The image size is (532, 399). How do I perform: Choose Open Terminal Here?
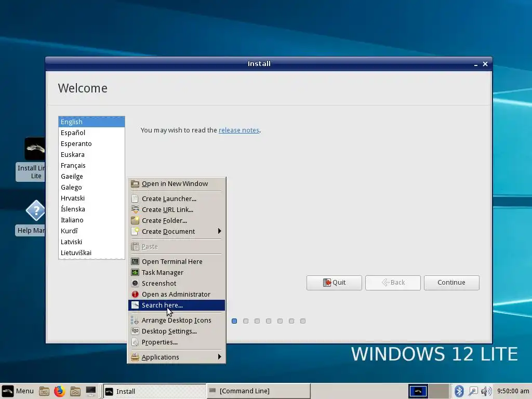177,262
